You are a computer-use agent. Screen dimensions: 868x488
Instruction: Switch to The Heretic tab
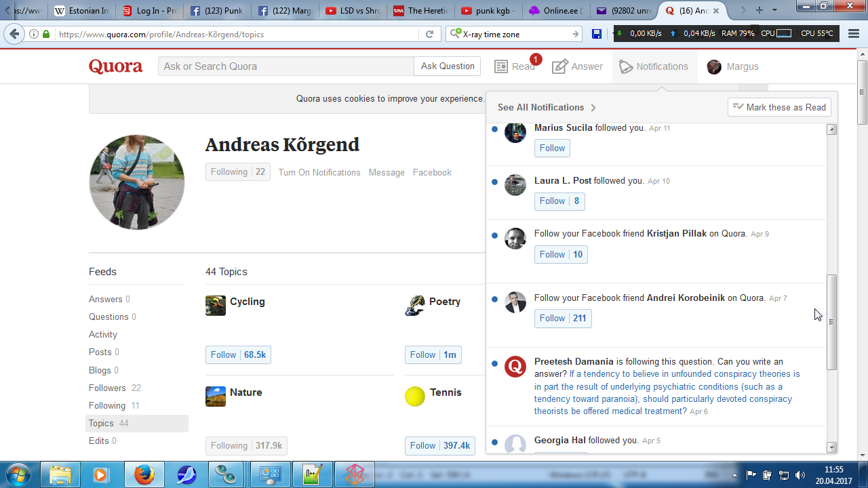(x=421, y=10)
